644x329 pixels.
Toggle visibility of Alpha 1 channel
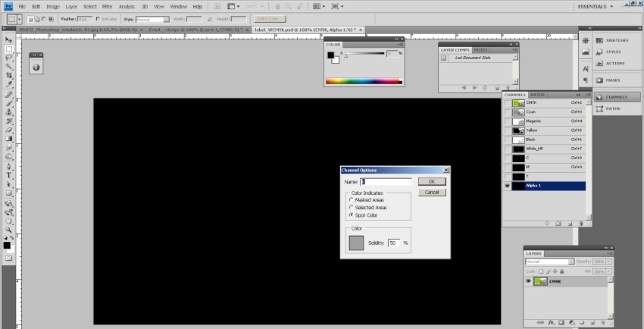click(x=507, y=186)
